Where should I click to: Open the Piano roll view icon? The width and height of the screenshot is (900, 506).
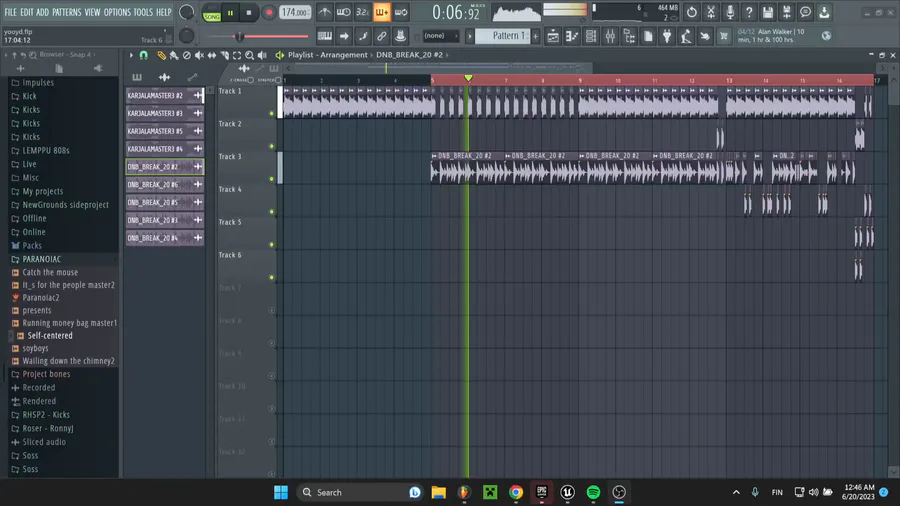(572, 36)
